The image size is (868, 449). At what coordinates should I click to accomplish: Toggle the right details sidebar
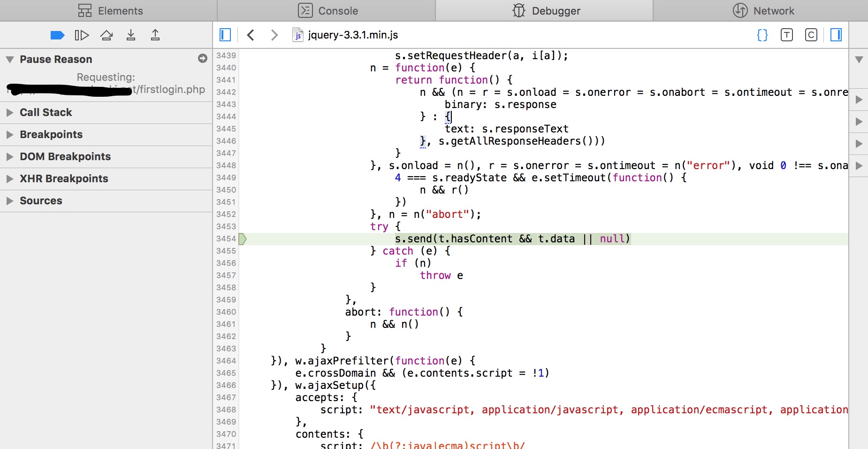click(x=836, y=35)
